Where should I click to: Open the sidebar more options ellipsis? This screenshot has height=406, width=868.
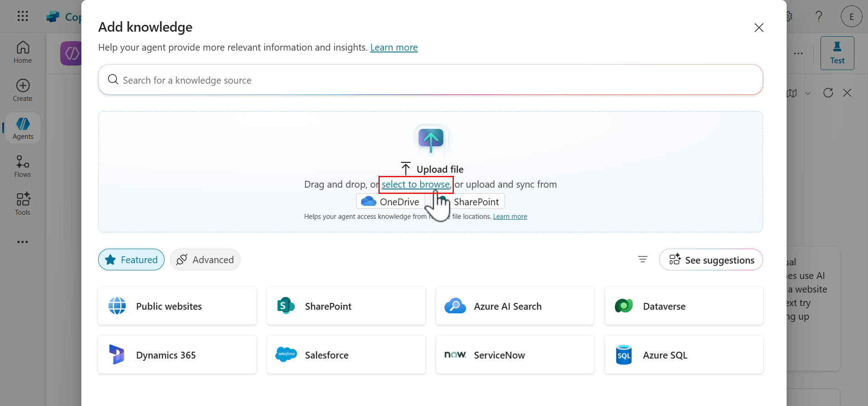(23, 242)
